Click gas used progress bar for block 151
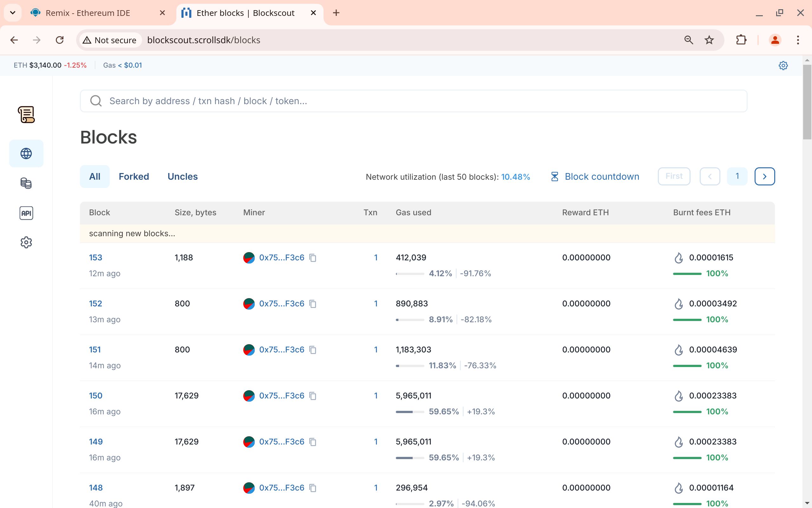Screen dimensions: 812x508 click(x=410, y=366)
